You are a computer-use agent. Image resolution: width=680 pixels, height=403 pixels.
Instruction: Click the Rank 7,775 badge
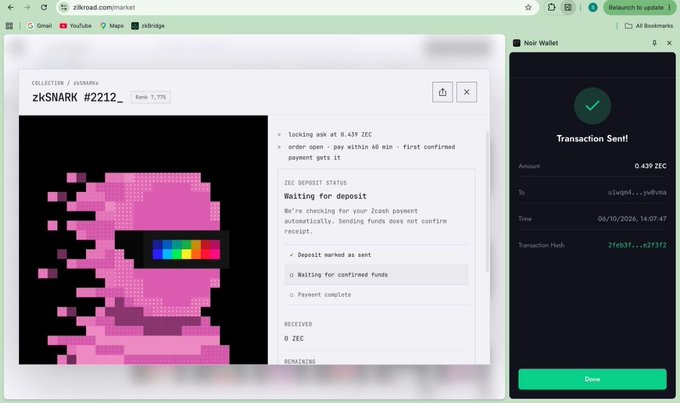tap(150, 97)
